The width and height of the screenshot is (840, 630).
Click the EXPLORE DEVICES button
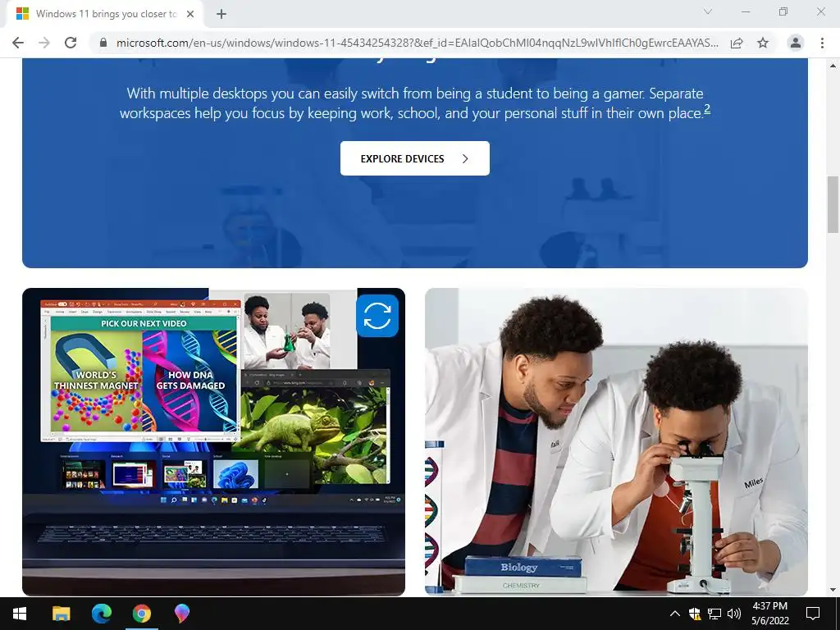point(414,158)
